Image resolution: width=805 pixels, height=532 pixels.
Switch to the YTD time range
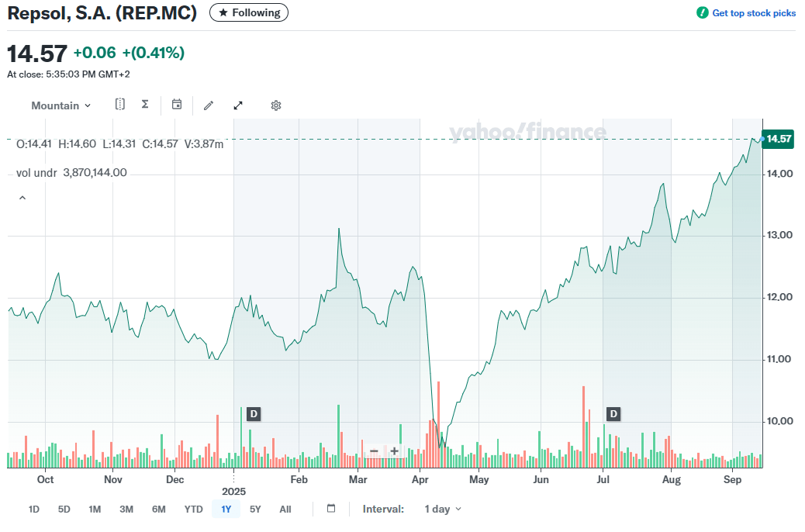193,509
